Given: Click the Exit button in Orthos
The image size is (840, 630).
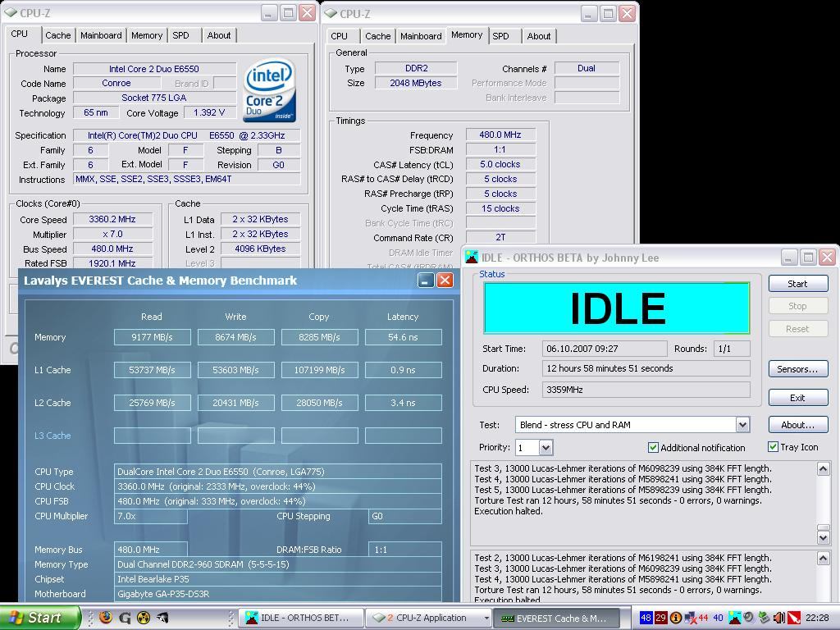Looking at the screenshot, I should [x=797, y=398].
